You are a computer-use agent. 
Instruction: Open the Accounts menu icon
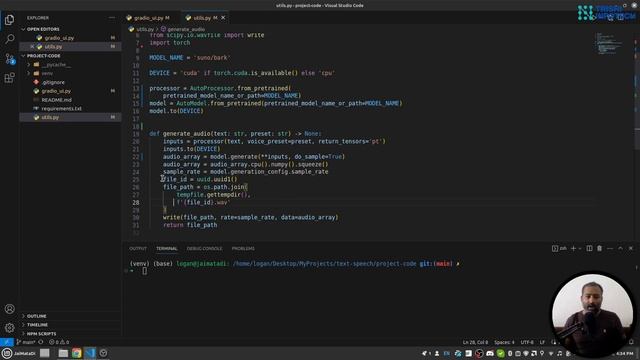9,309
